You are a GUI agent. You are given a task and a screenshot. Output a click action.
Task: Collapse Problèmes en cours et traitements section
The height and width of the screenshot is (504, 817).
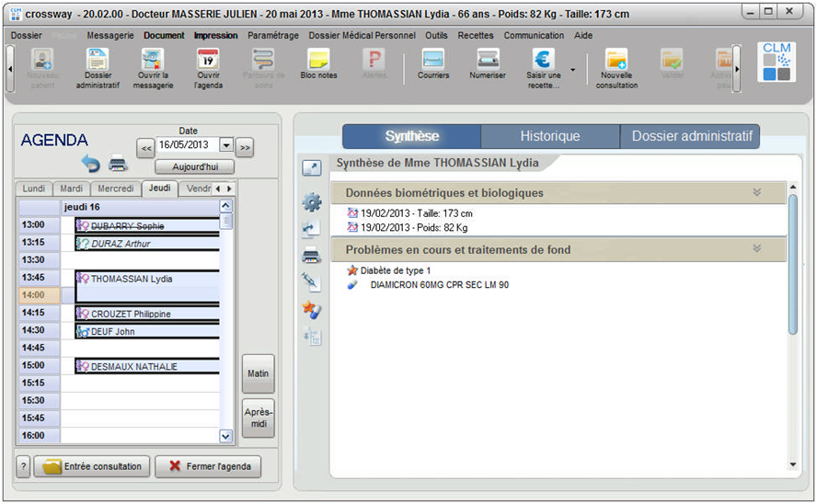tap(757, 249)
